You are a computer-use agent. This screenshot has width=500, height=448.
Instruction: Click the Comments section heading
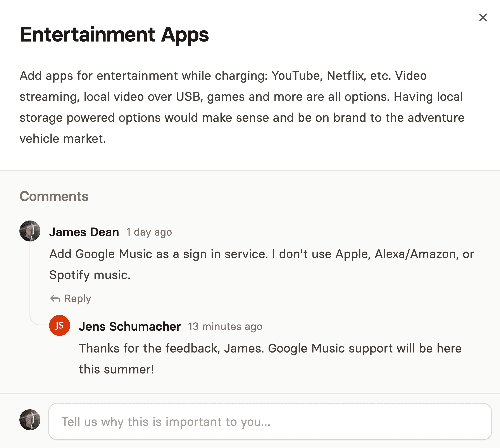[x=54, y=196]
